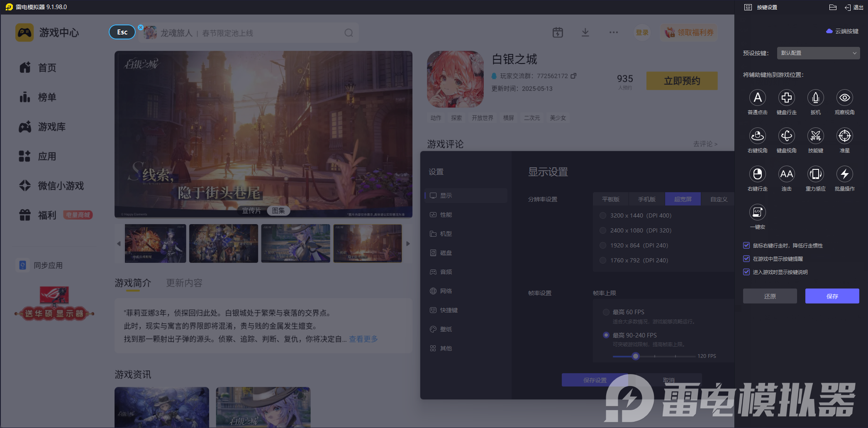Screen dimensions: 868x428
Task: Select the 键盘行走 D-pad key tool
Action: (x=786, y=98)
